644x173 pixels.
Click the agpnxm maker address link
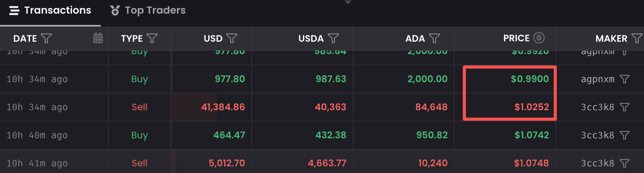point(597,79)
